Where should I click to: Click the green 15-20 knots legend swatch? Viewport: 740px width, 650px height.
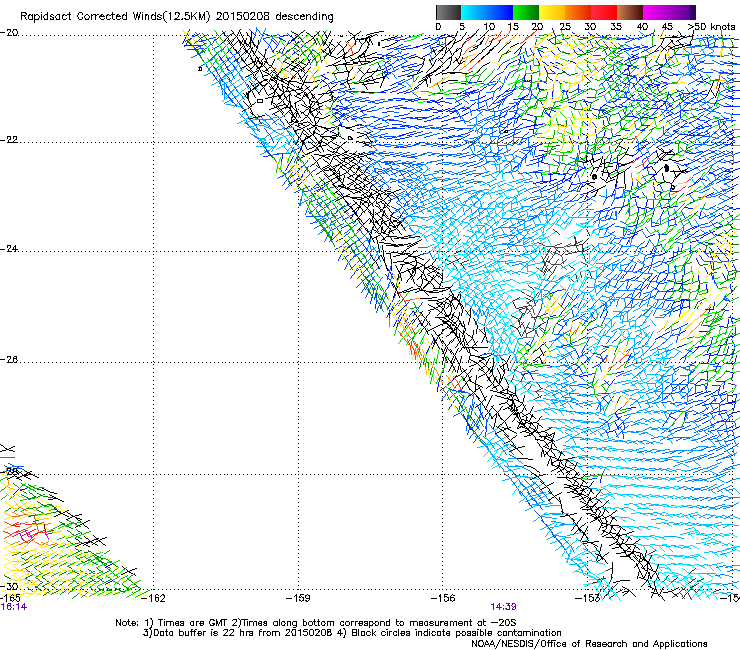pos(526,12)
